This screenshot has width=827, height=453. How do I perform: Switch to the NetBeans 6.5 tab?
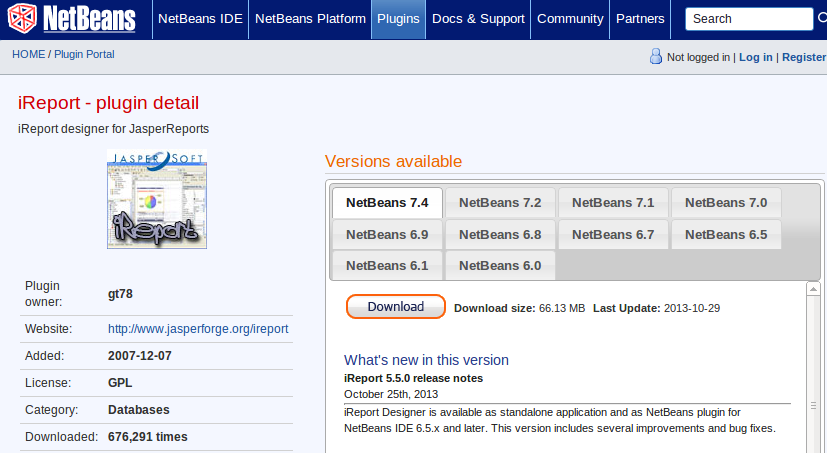coord(726,235)
